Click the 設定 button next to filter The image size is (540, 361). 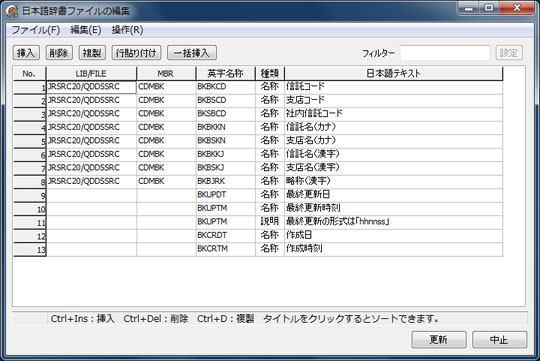[509, 53]
